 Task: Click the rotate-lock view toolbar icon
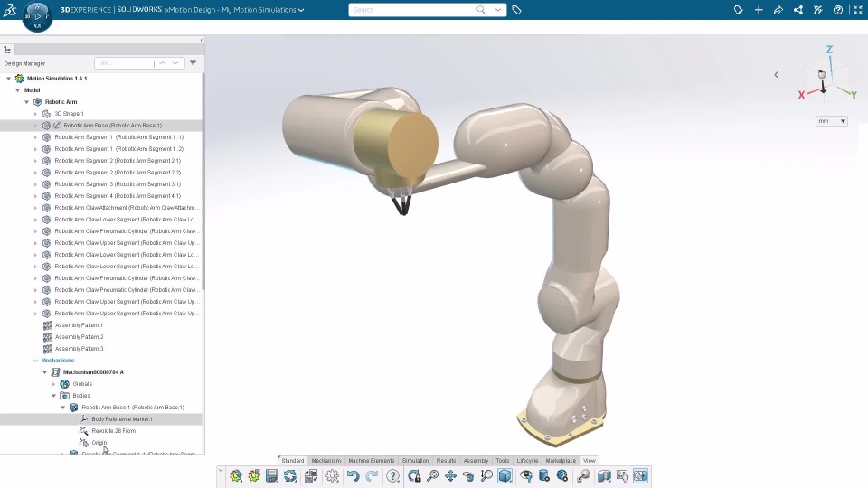[x=414, y=476]
